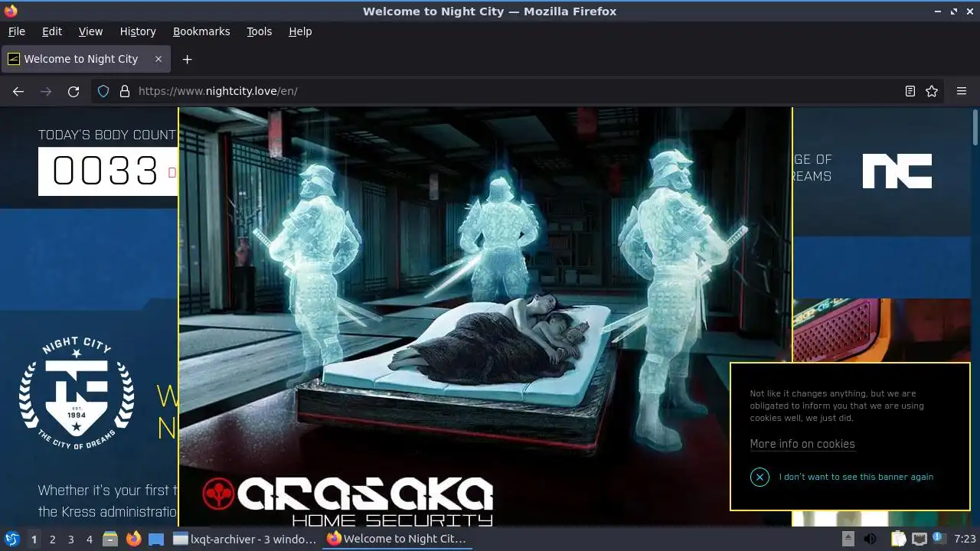This screenshot has height=551, width=980.
Task: Launch the file manager from taskbar
Action: 110,539
